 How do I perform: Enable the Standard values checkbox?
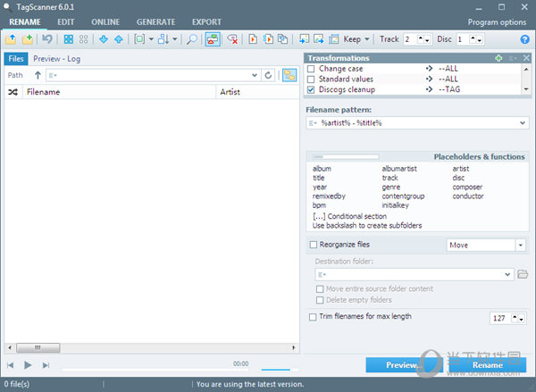coord(311,79)
